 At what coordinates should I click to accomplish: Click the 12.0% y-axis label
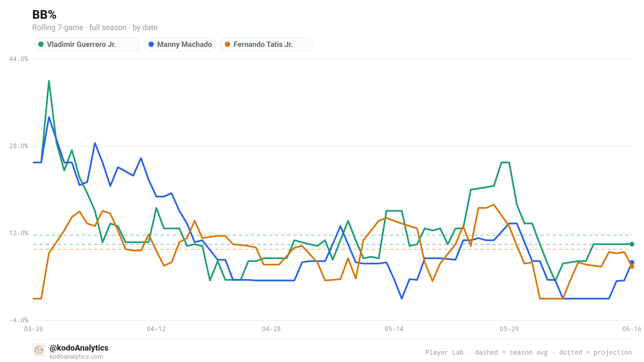19,233
